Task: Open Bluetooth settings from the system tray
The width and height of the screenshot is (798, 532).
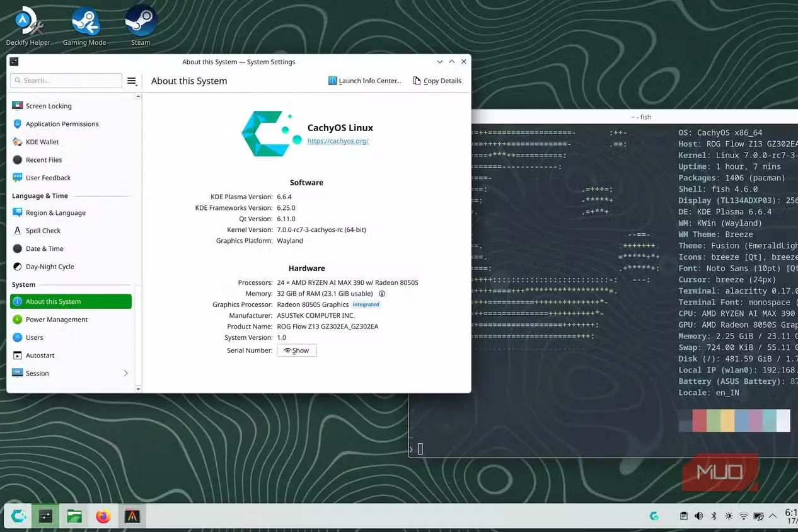Action: click(714, 516)
